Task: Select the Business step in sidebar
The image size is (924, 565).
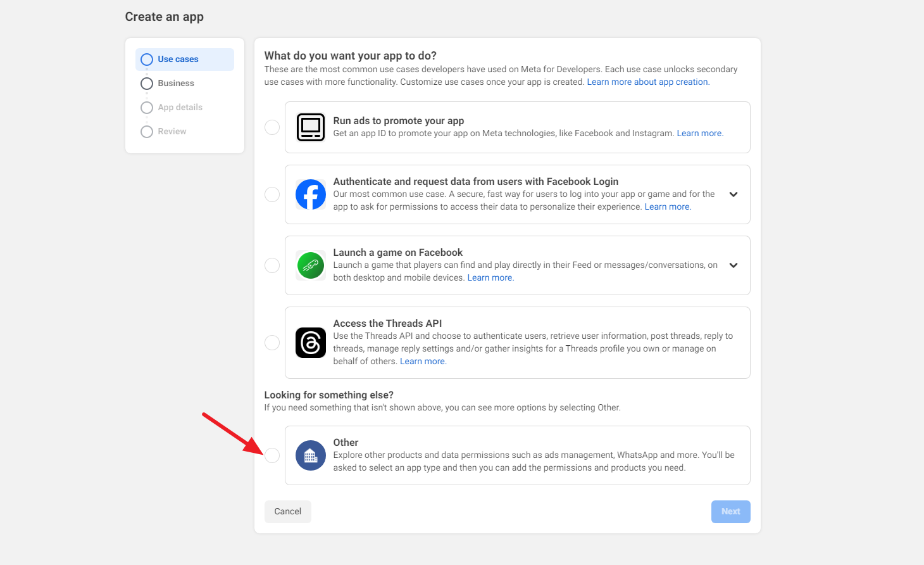Action: pyautogui.click(x=147, y=83)
